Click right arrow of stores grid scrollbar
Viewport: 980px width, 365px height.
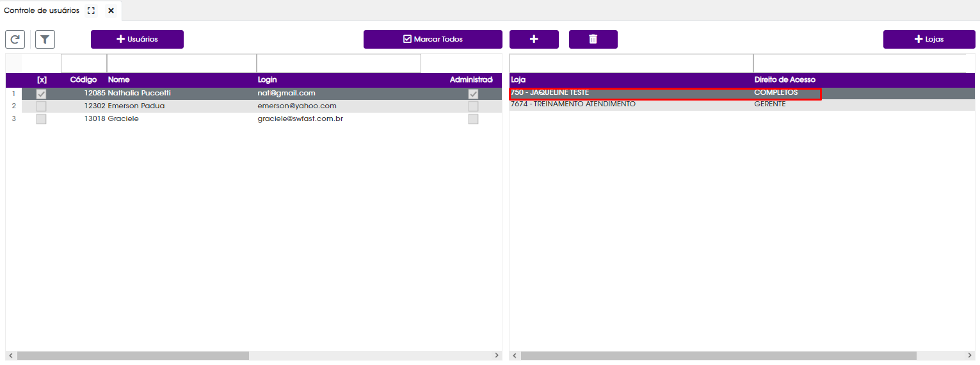(x=970, y=355)
